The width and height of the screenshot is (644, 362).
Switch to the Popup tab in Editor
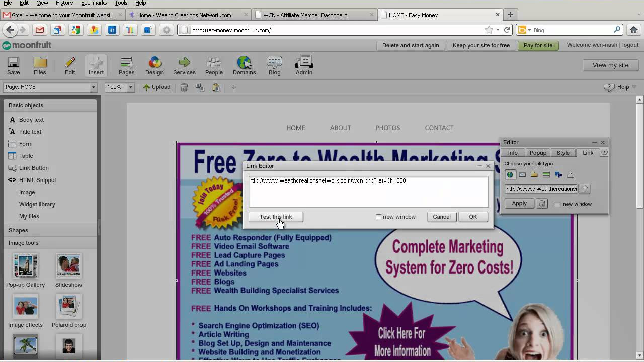[x=538, y=153]
